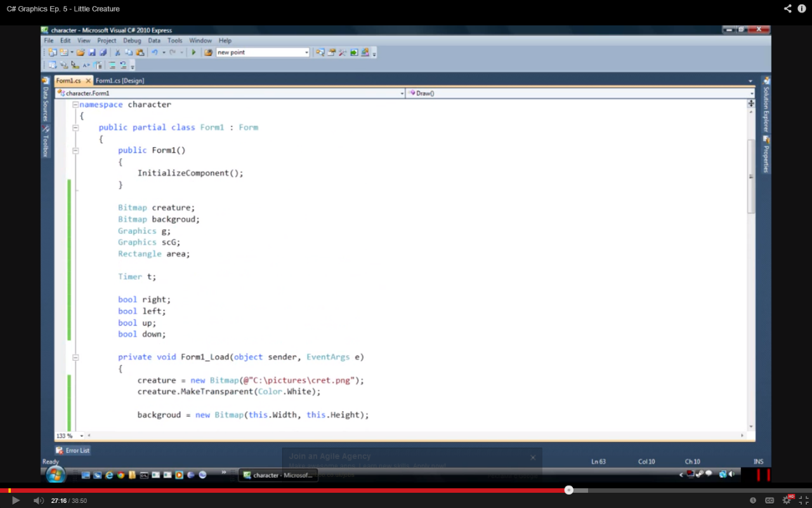
Task: Mute the video volume speaker
Action: (38, 500)
